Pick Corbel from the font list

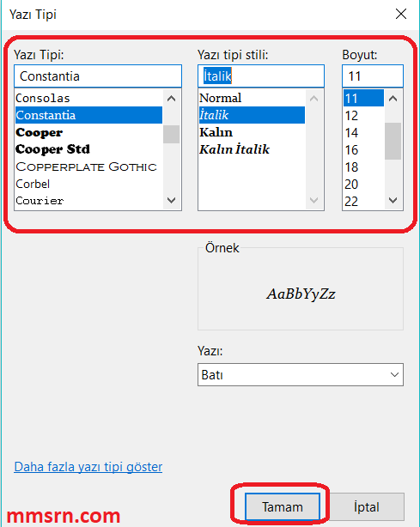pos(88,184)
